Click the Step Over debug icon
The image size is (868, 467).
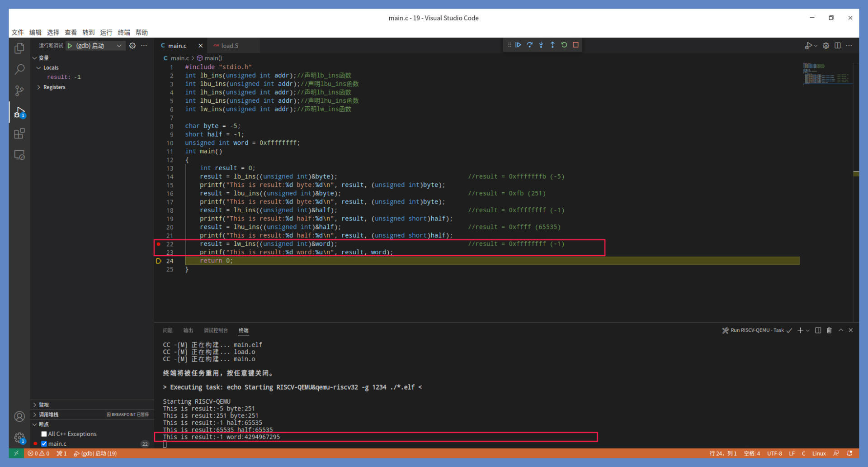click(x=529, y=45)
